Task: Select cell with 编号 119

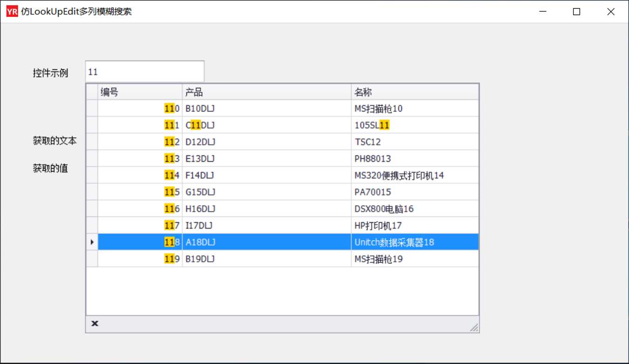Action: [140, 259]
